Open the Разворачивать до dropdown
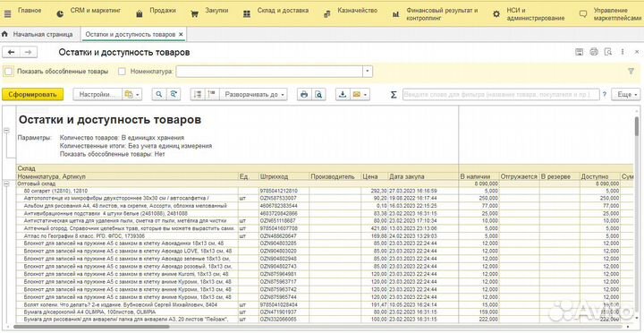The image size is (644, 333). click(253, 95)
